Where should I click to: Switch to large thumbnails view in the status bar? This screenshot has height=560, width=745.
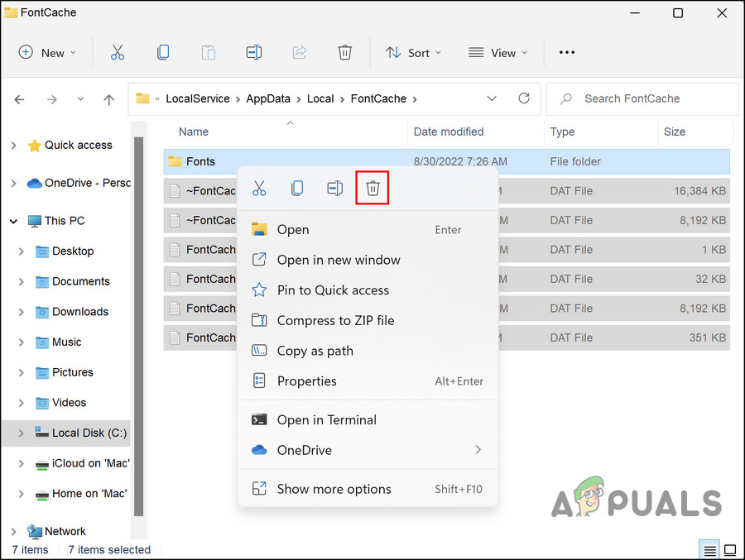[729, 548]
